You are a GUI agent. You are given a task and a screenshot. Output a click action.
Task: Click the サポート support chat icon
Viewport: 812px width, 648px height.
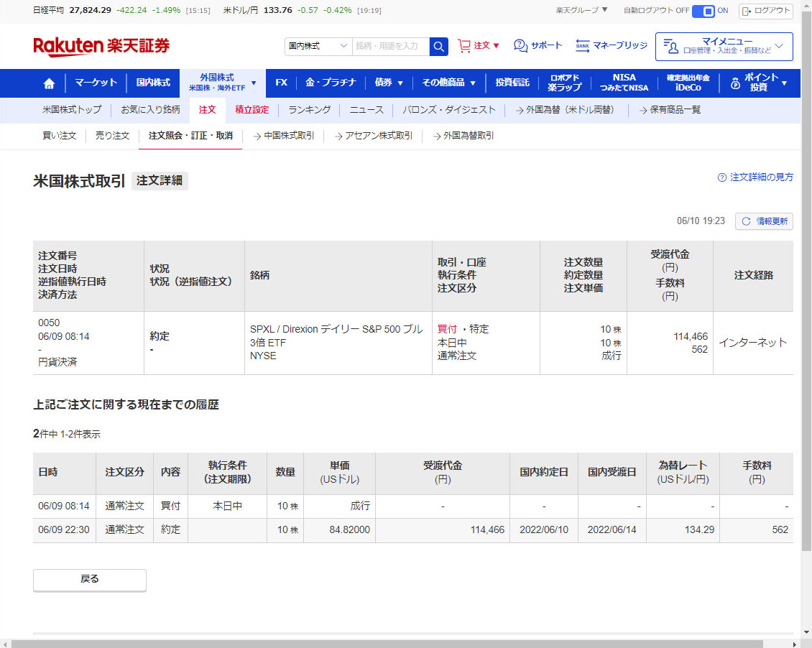pos(521,46)
